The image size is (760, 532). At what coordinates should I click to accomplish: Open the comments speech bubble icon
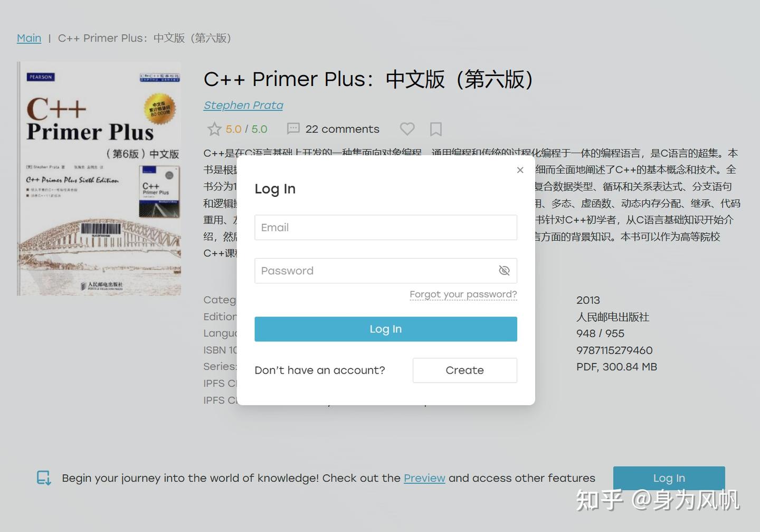coord(293,129)
